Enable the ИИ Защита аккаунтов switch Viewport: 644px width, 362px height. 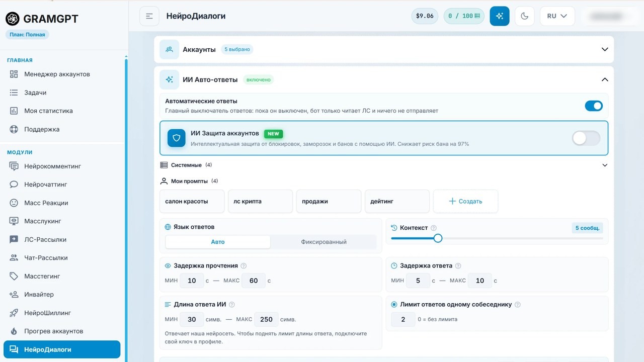pyautogui.click(x=586, y=138)
